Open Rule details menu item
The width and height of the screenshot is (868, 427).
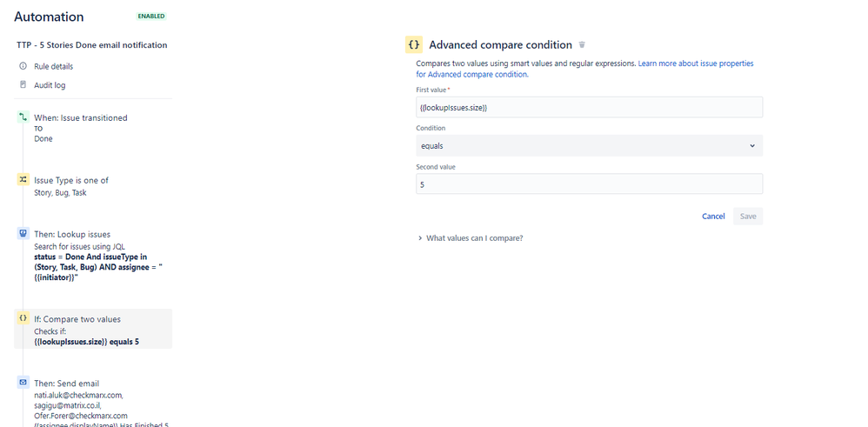pos(53,66)
